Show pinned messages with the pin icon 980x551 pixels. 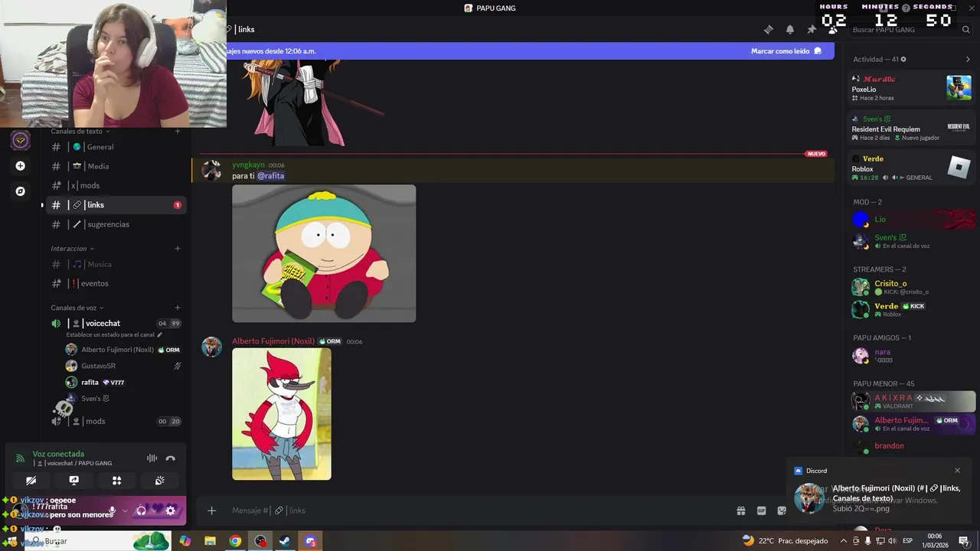(812, 30)
